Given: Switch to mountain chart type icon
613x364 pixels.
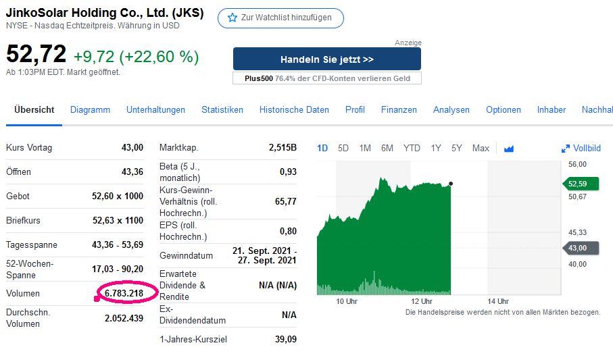Looking at the screenshot, I should point(509,149).
